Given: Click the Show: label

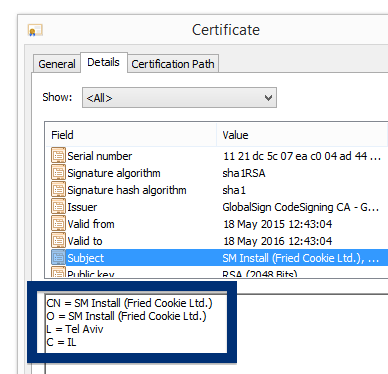Looking at the screenshot, I should pos(57,97).
